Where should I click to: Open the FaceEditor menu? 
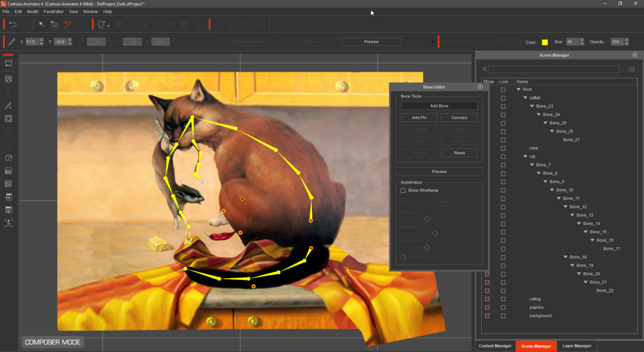click(x=54, y=11)
